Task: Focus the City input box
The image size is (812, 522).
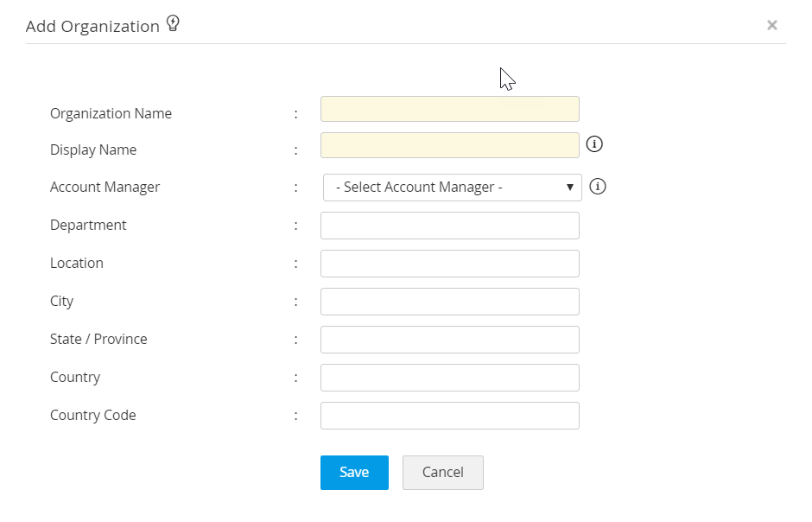Action: [x=449, y=302]
